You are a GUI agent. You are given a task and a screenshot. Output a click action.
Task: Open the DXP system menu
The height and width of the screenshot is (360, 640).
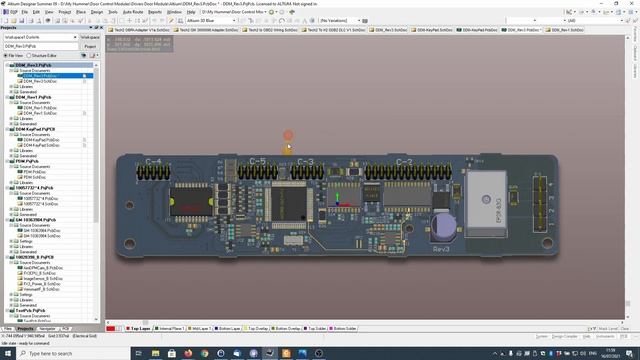point(10,12)
